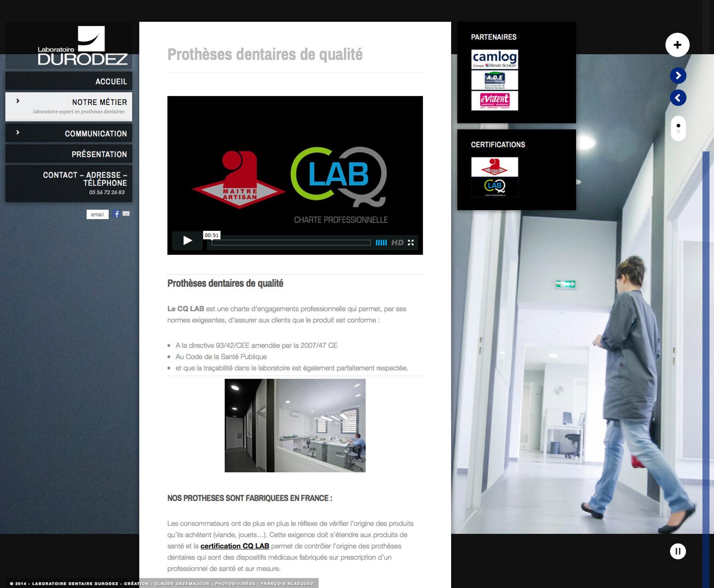Click the Laboratoire Durodez logo
Viewport: 714px width, 588px height.
83,46
